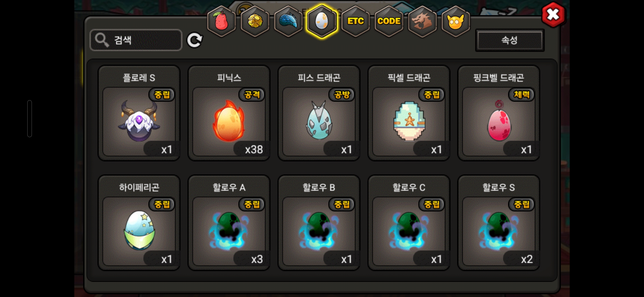Click the 검색 search input field
The width and height of the screenshot is (644, 297).
(x=136, y=40)
